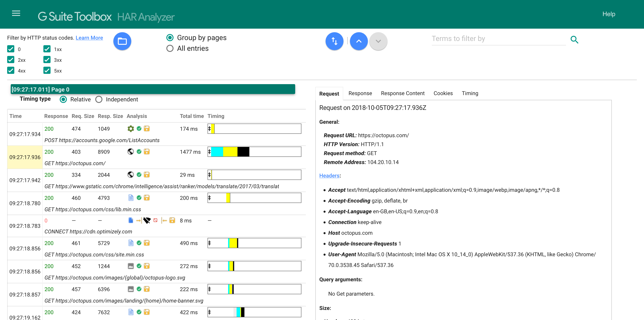Select Independent timing type
Screen dimensions: 644x320
click(x=99, y=99)
